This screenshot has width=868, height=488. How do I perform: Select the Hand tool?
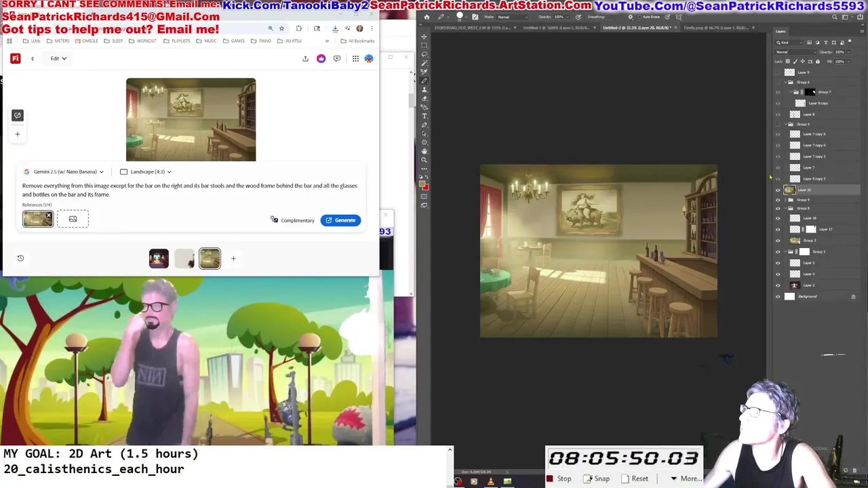425,151
